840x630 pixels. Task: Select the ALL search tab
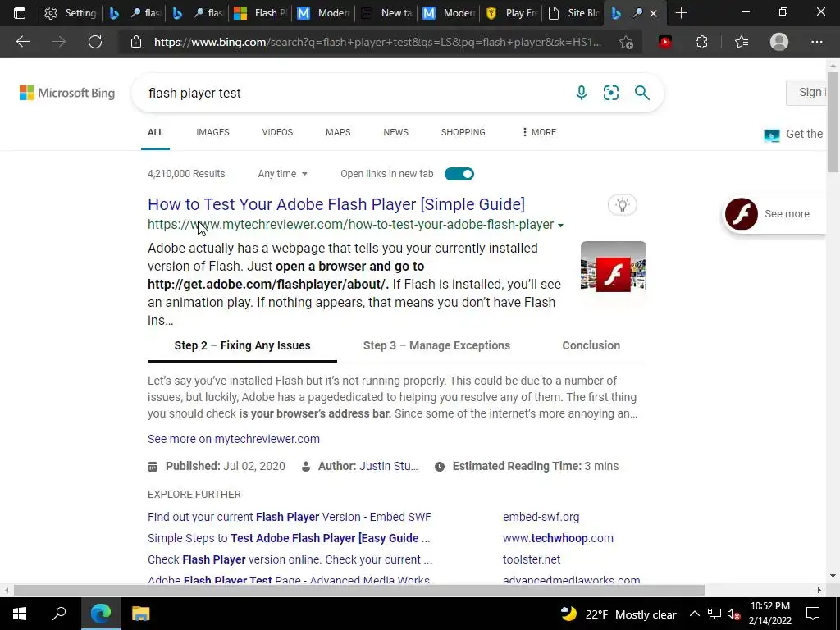(x=155, y=132)
